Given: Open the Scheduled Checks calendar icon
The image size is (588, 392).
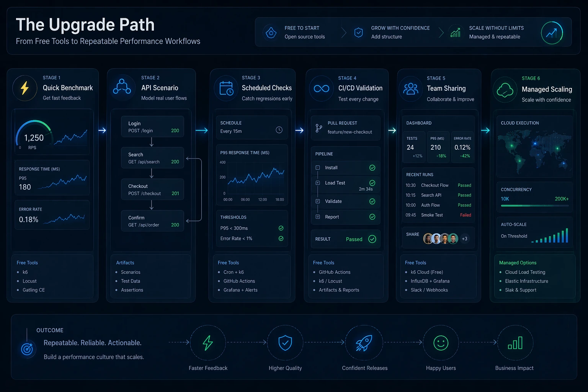Looking at the screenshot, I should click(x=225, y=88).
